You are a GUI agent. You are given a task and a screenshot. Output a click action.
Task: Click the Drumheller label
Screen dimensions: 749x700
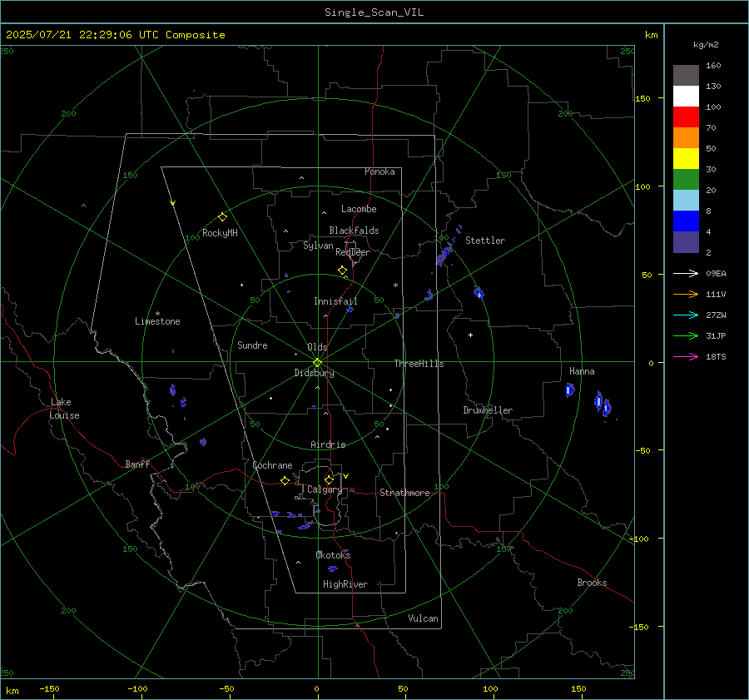488,410
